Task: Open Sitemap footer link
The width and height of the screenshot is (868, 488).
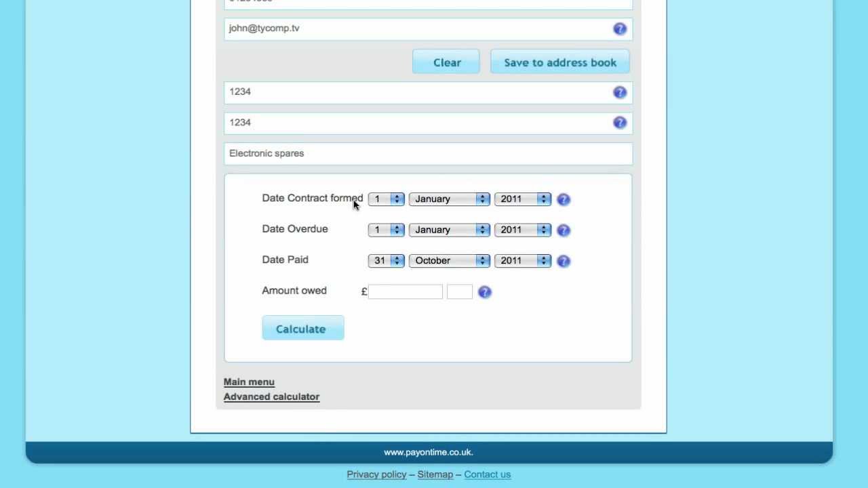Action: (x=435, y=474)
